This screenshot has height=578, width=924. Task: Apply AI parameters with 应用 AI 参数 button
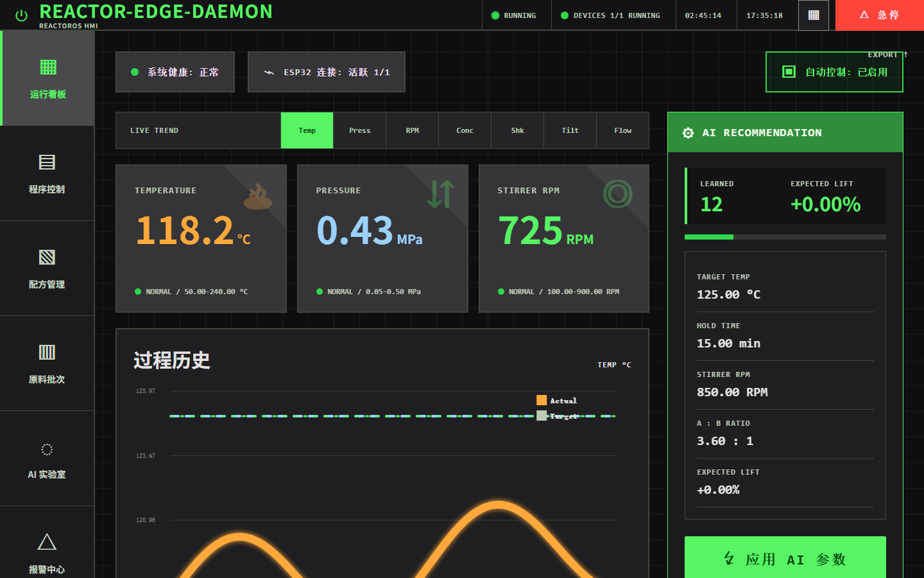tap(785, 557)
